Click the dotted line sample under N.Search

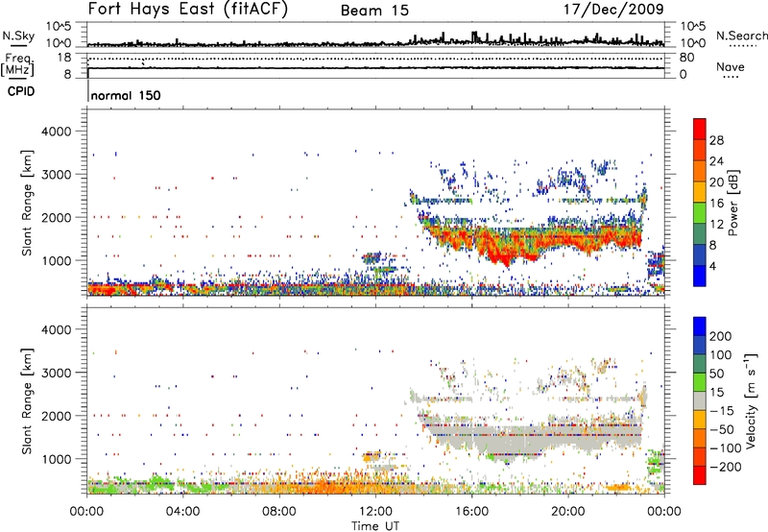[743, 46]
